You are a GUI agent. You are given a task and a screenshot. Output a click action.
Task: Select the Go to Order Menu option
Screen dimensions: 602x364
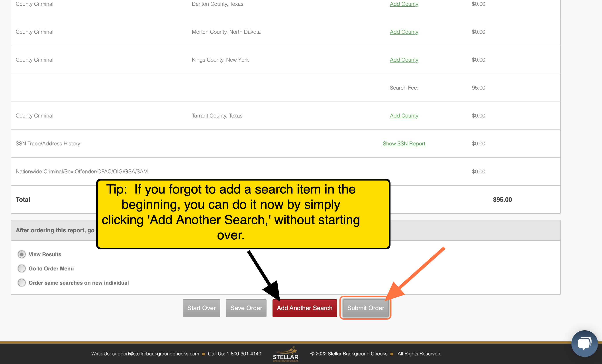[x=22, y=268]
